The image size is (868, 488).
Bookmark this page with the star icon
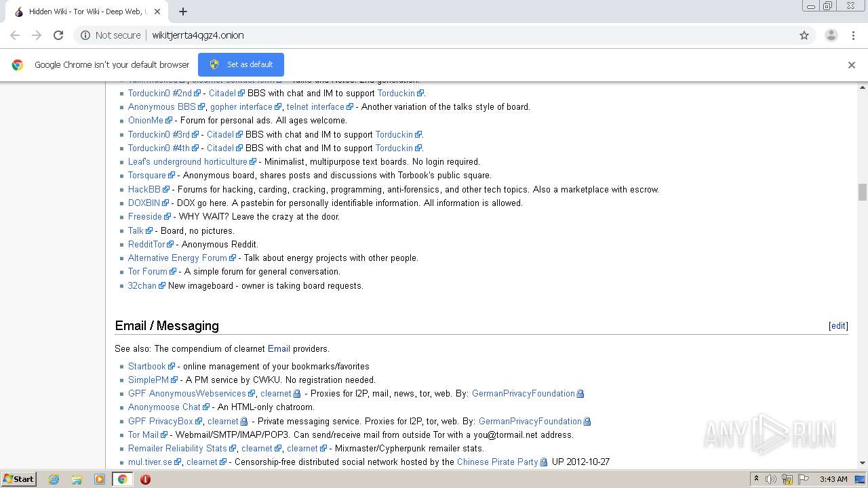(x=804, y=35)
